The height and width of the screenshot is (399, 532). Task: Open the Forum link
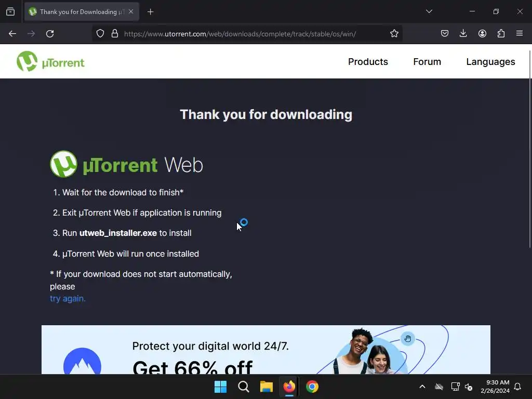[x=427, y=62]
